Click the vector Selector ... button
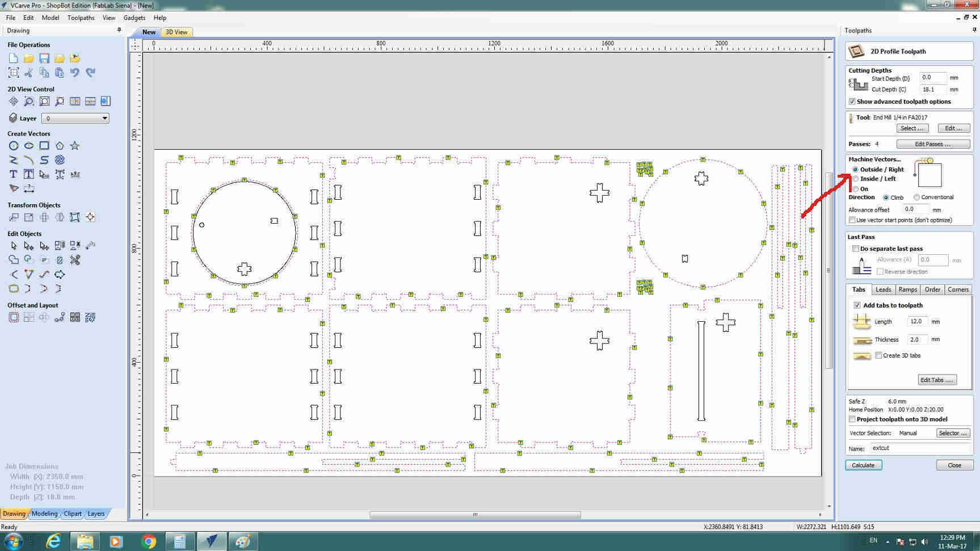 [953, 433]
